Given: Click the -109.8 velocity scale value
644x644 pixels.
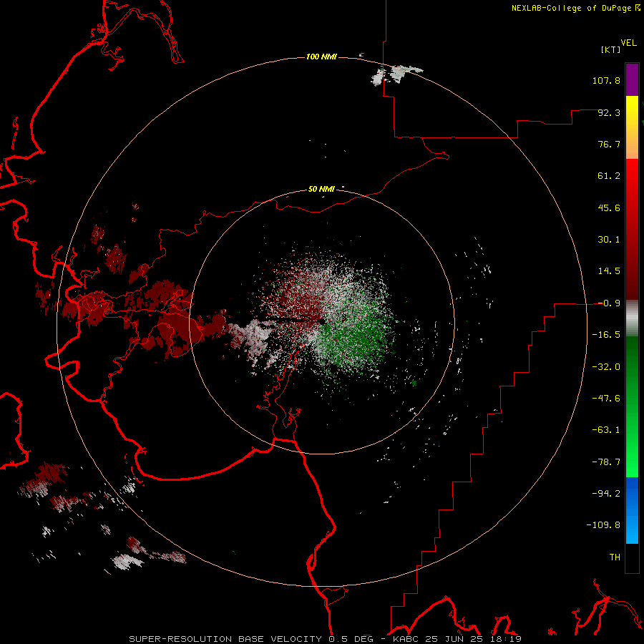Looking at the screenshot, I should [x=604, y=525].
